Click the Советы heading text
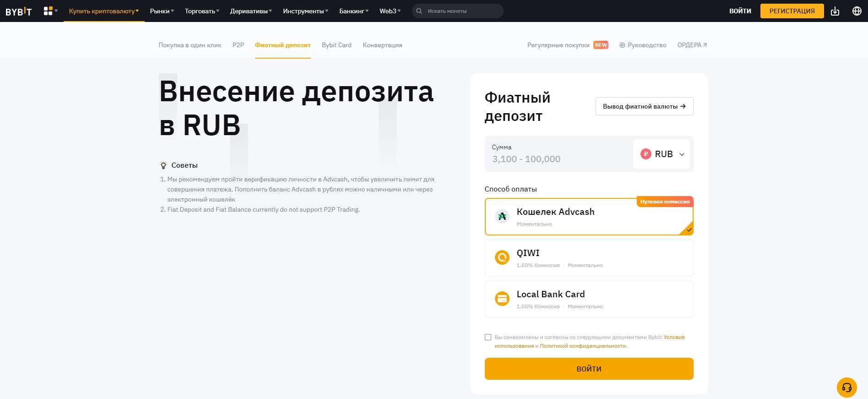This screenshot has height=399, width=868. tap(184, 165)
